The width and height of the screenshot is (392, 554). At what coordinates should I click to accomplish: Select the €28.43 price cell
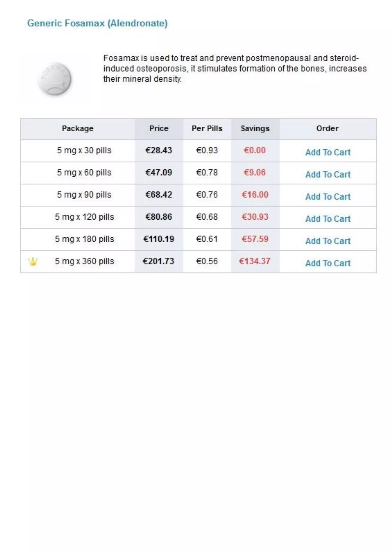[159, 150]
